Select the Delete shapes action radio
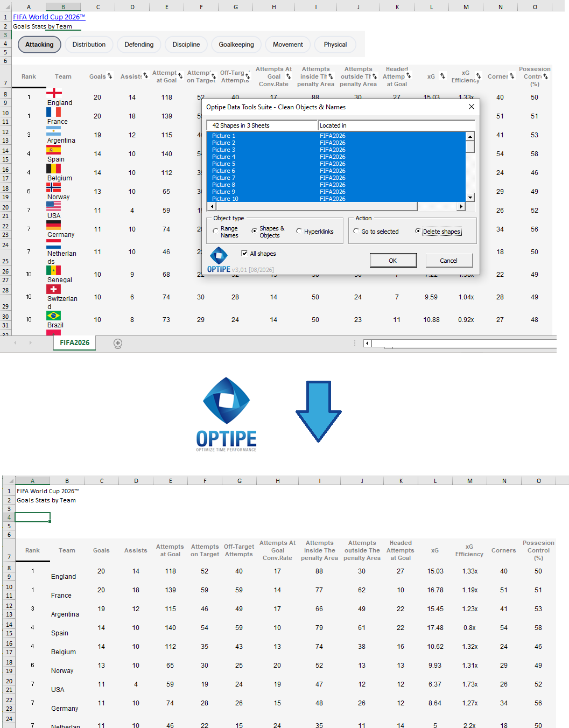Screen dimensions: 569x728 click(418, 232)
